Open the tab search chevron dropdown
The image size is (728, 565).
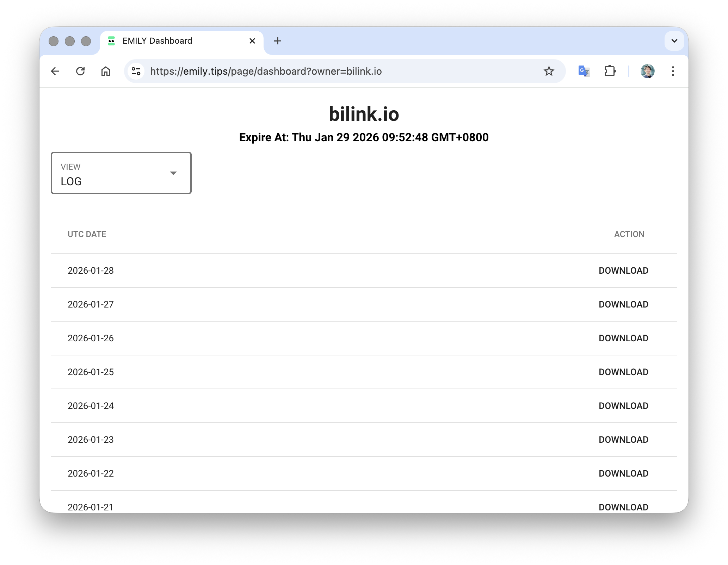tap(674, 41)
